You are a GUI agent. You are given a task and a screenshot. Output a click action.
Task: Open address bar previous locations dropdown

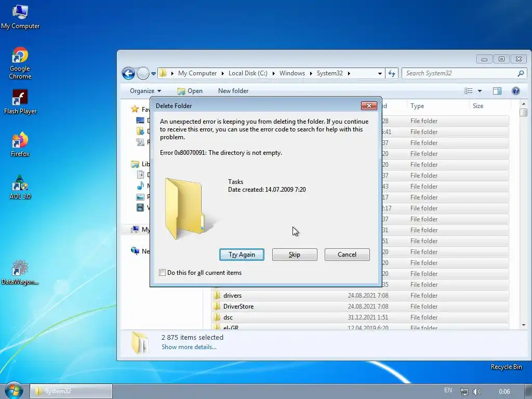click(380, 73)
